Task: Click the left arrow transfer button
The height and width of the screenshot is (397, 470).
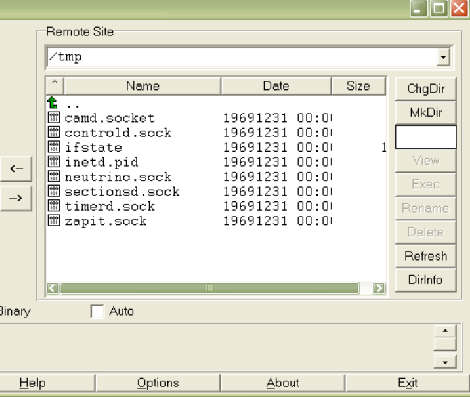Action: tap(16, 169)
